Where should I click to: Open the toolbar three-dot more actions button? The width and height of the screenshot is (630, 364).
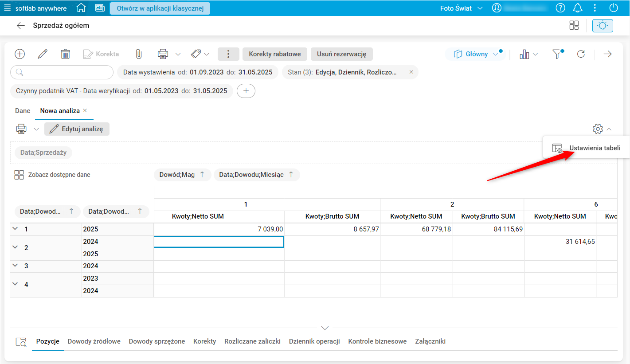(228, 54)
